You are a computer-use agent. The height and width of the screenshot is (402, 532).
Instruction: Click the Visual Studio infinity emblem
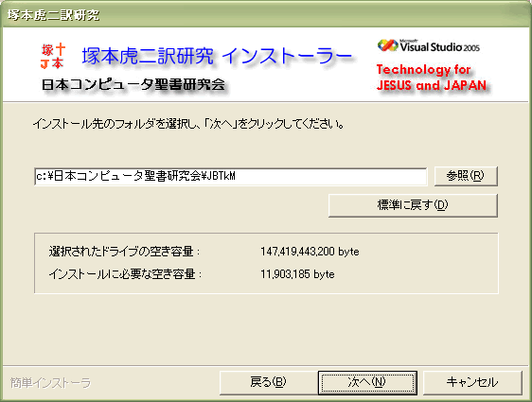click(387, 45)
